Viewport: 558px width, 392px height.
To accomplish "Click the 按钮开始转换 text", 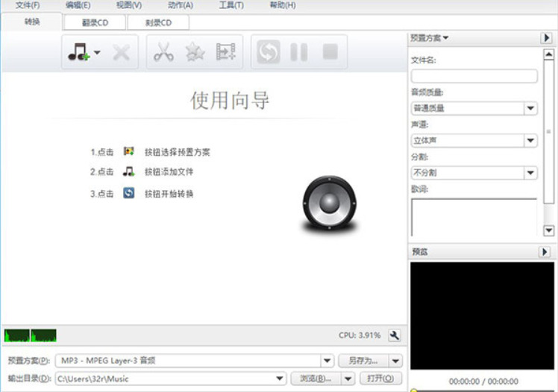I will click(x=169, y=194).
